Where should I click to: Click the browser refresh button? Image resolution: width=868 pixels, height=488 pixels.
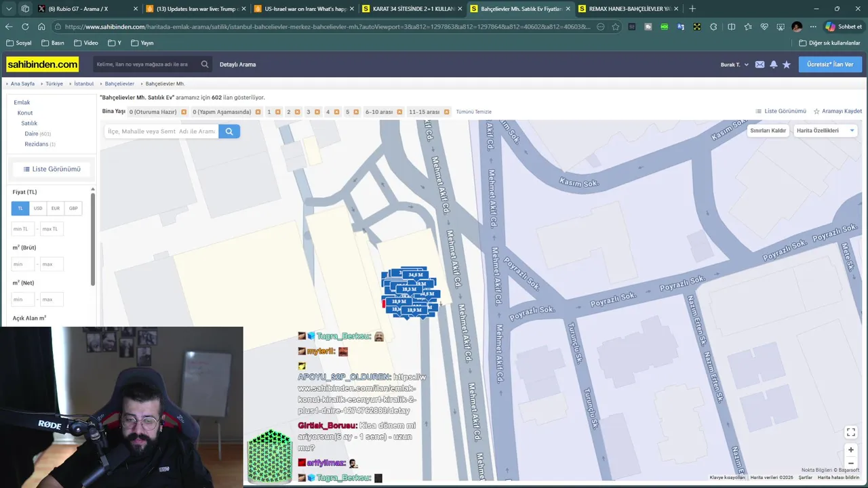point(25,26)
